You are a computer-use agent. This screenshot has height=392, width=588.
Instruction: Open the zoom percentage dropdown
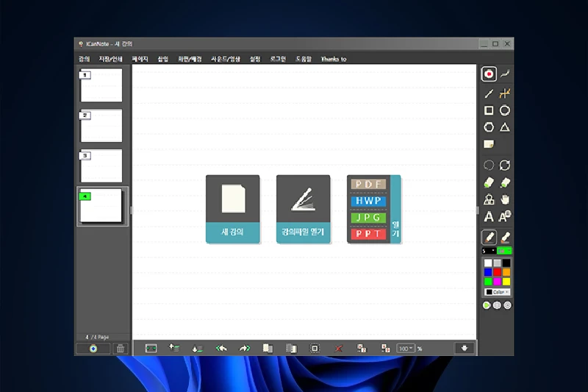pyautogui.click(x=406, y=349)
